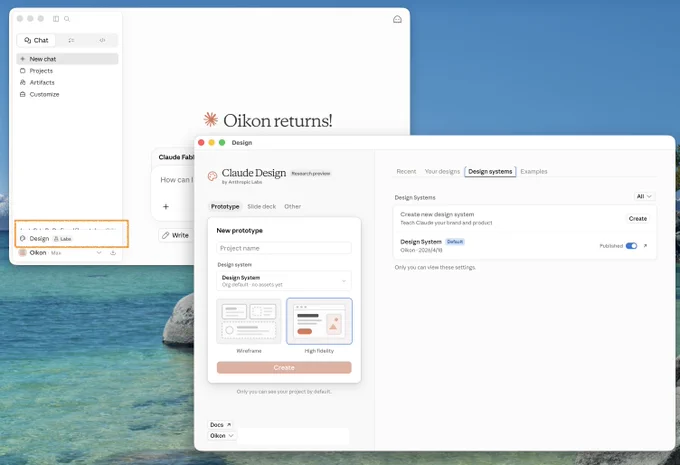Viewport: 680px width, 465px height.
Task: Click Create for new design system
Action: (638, 219)
